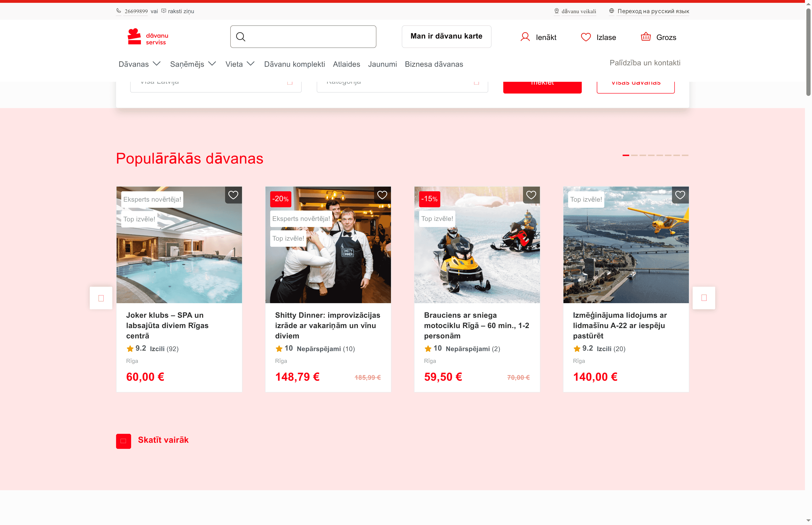
Task: Favorite the Shitty Dinner show card
Action: [x=382, y=195]
